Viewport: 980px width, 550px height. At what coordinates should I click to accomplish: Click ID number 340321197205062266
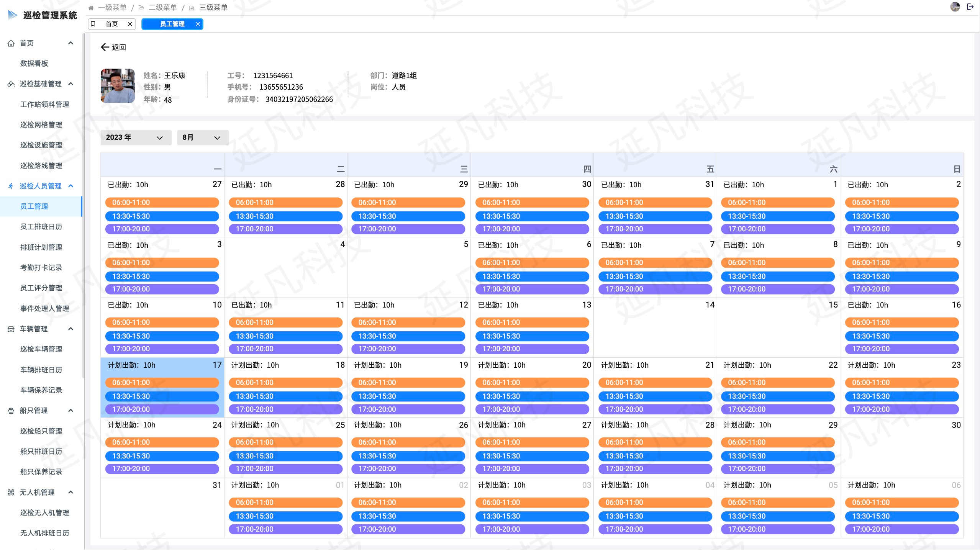pos(299,100)
